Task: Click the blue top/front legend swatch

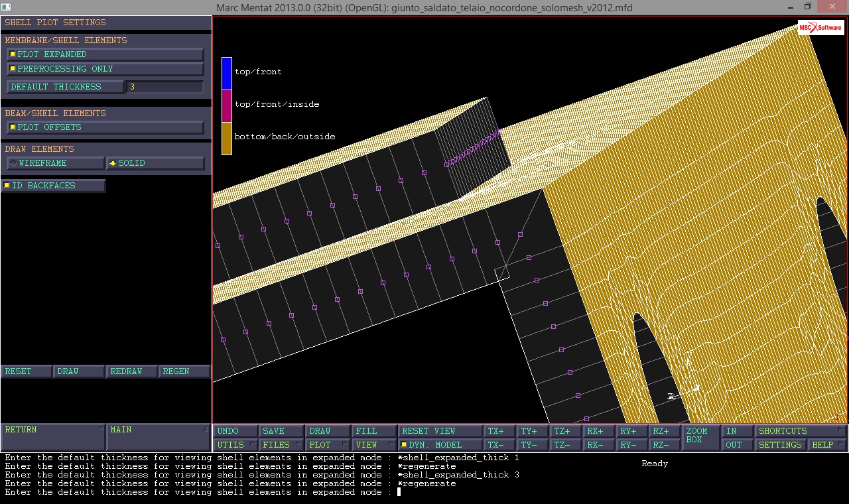Action: pyautogui.click(x=227, y=73)
